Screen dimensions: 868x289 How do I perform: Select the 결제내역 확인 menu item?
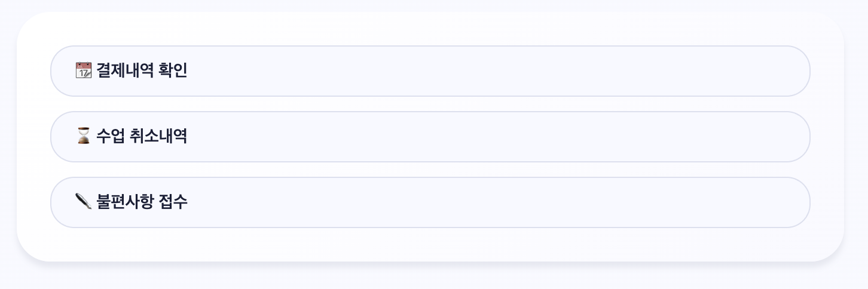coord(430,71)
